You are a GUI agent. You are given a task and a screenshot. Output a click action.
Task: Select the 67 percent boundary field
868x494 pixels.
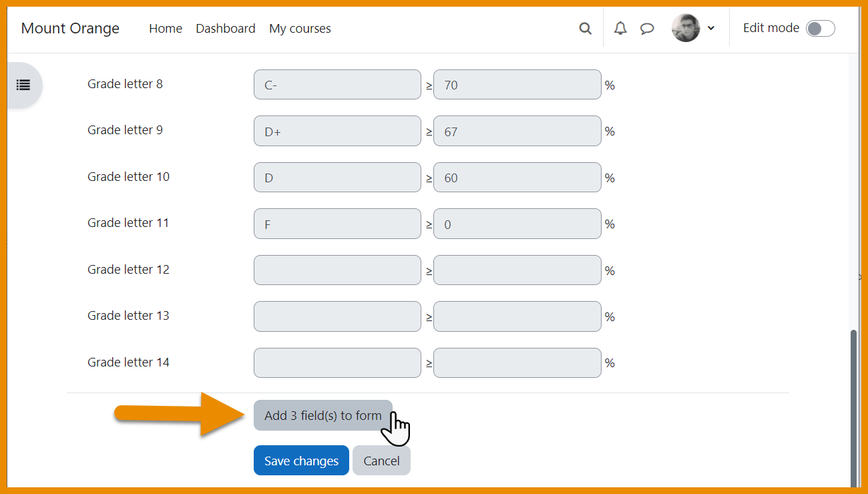tap(517, 132)
